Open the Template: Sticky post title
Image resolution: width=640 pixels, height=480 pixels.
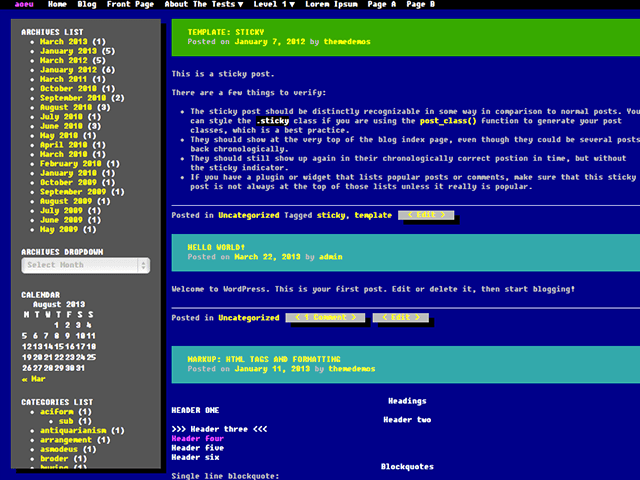(x=226, y=32)
